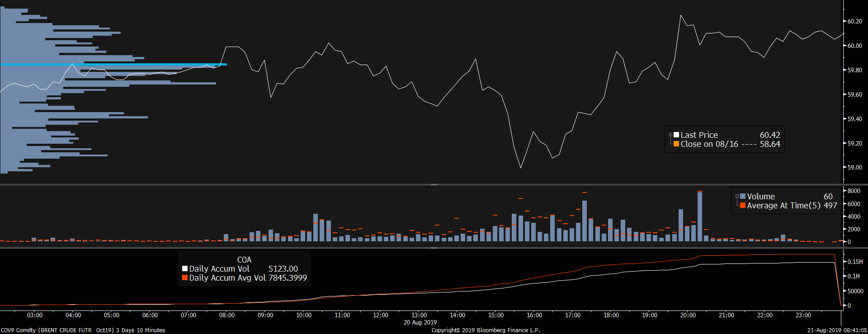Grab the divider handle between price and volume panels
The width and height of the screenshot is (868, 334).
(x=434, y=184)
